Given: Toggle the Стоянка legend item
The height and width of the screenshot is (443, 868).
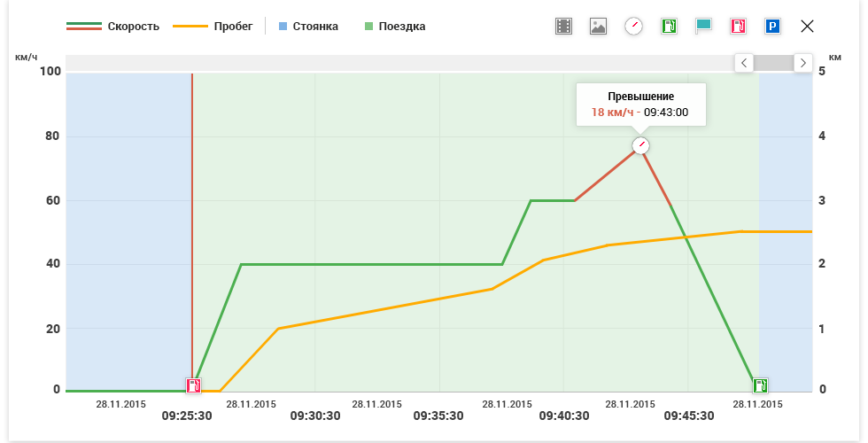Looking at the screenshot, I should click(309, 27).
